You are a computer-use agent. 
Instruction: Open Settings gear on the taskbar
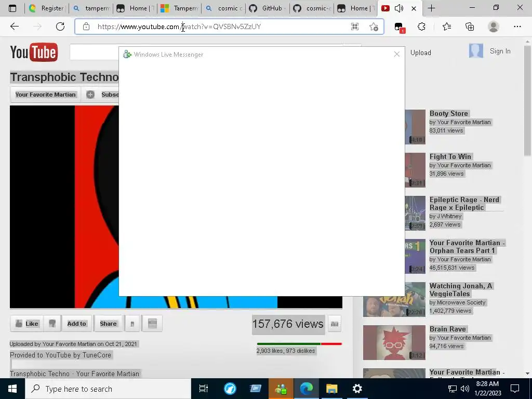[x=357, y=389]
